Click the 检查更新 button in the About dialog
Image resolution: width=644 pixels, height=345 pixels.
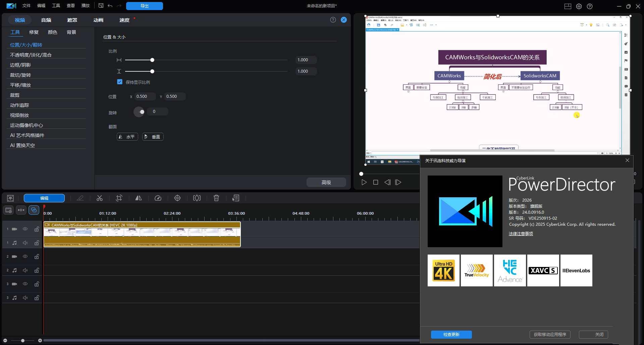click(x=451, y=334)
